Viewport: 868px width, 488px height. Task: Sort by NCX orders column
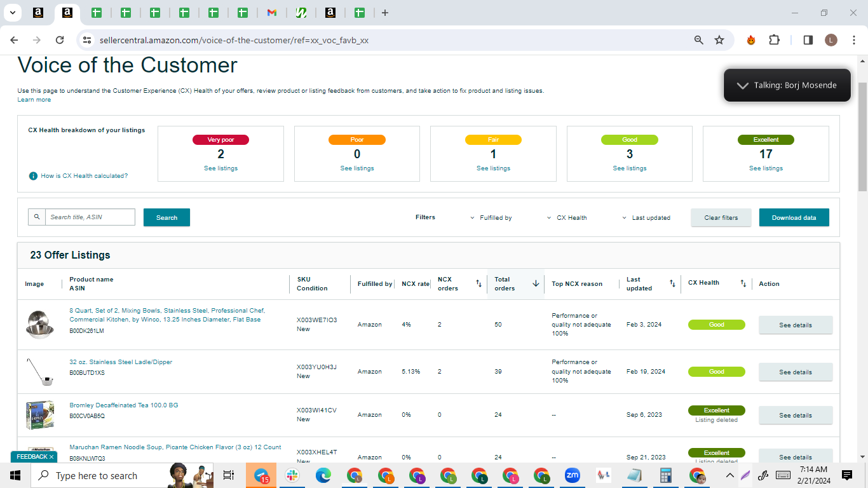pyautogui.click(x=478, y=283)
